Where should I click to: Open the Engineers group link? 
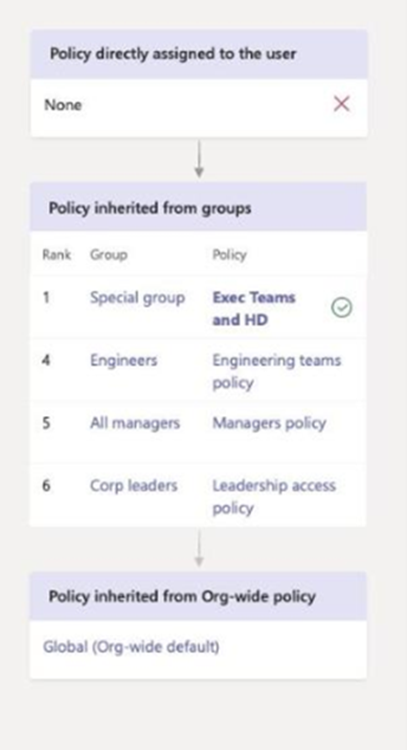click(123, 360)
